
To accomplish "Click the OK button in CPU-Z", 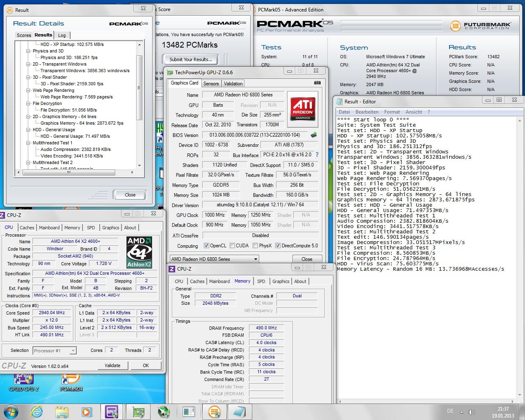I will (x=146, y=365).
